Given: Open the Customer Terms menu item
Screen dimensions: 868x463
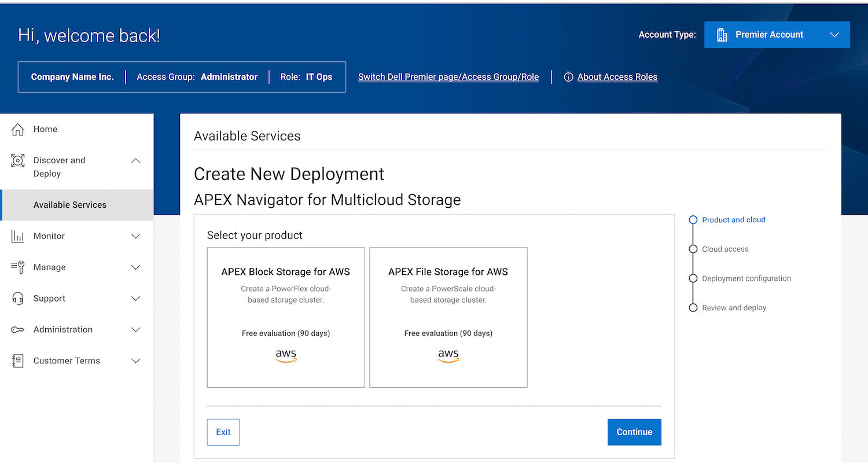Looking at the screenshot, I should pos(76,361).
